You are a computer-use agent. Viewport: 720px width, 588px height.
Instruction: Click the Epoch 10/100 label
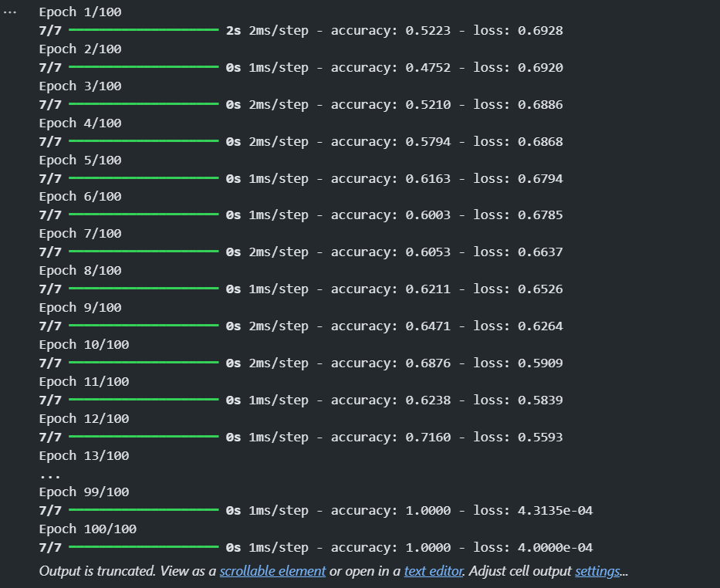point(84,344)
